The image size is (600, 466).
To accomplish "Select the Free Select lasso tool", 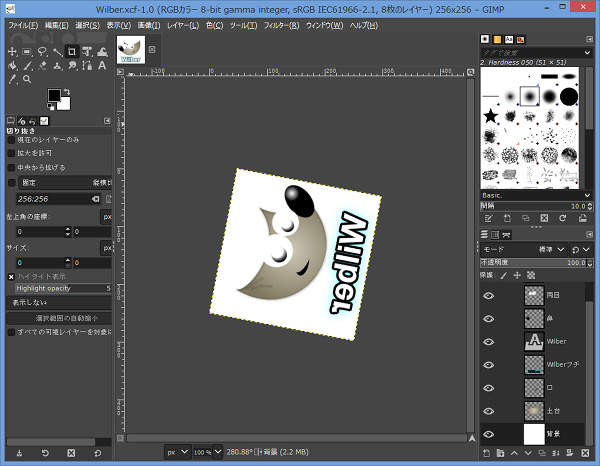I will pyautogui.click(x=43, y=51).
